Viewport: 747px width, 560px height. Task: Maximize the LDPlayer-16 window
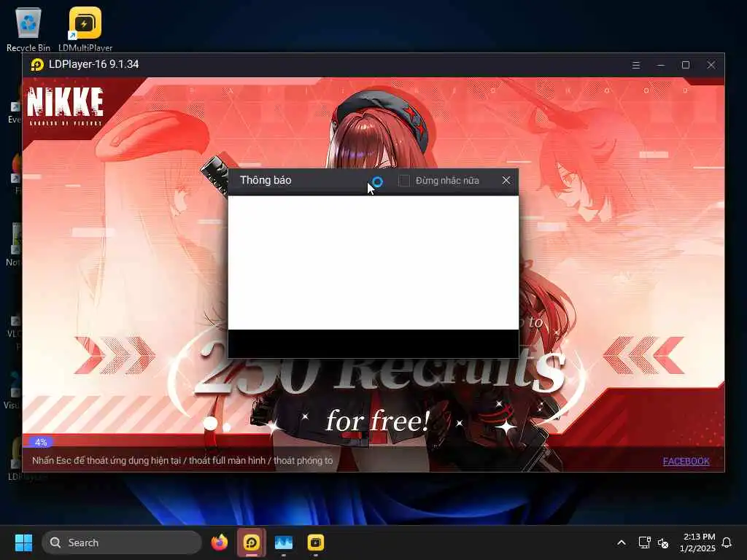686,65
